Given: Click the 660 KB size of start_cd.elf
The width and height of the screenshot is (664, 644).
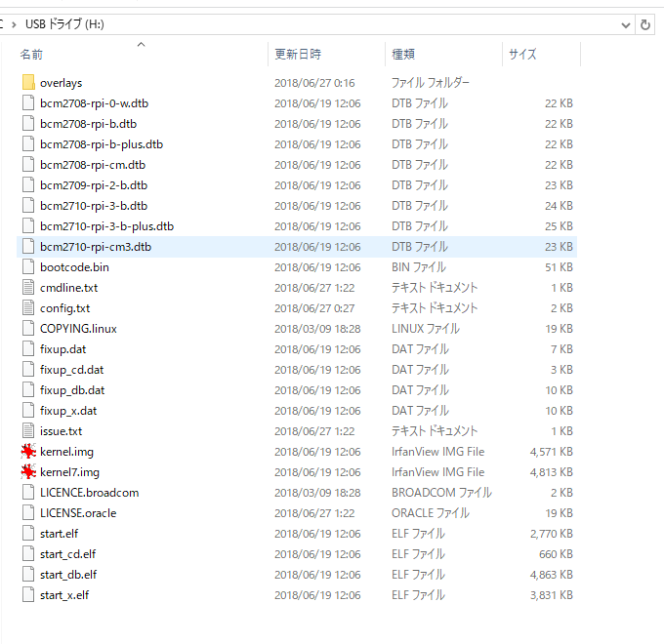Looking at the screenshot, I should (x=556, y=554).
